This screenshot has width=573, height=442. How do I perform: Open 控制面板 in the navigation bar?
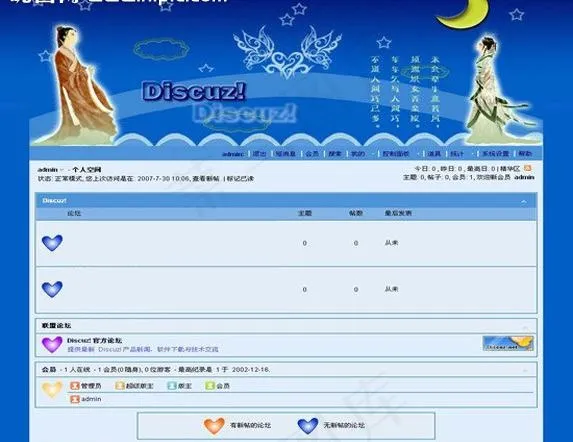coord(396,154)
